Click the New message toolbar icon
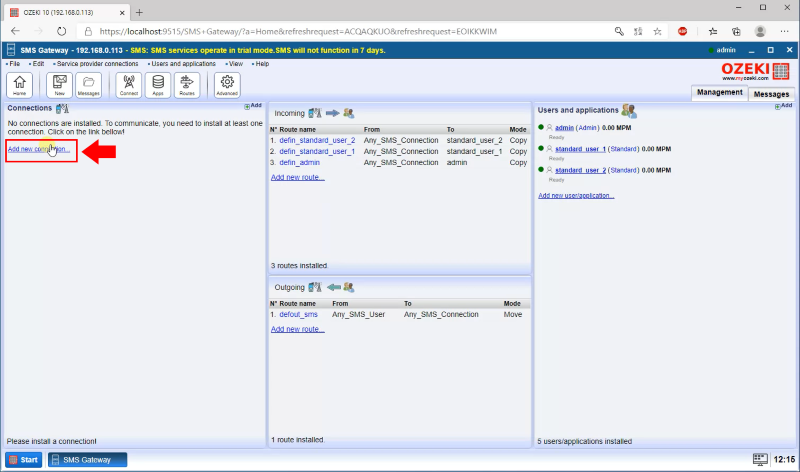Viewport: 800px width, 472px height. 59,85
